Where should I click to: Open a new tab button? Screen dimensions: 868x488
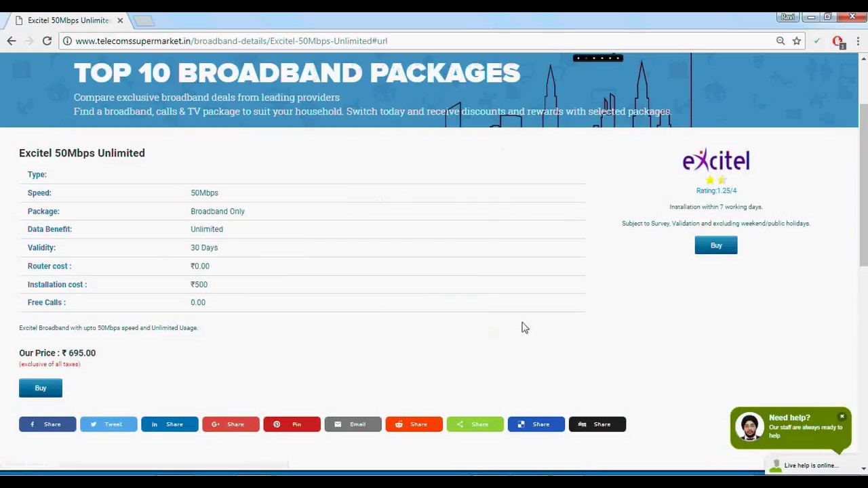[144, 21]
